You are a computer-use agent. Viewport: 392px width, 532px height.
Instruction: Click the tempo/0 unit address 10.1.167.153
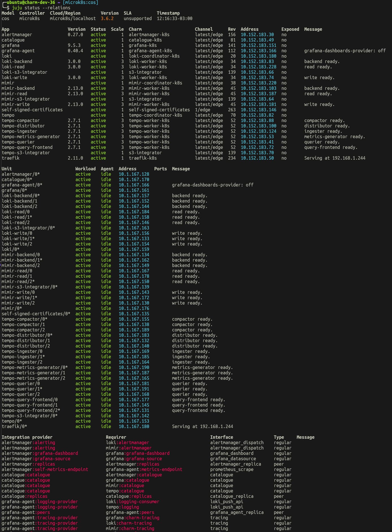134,421
